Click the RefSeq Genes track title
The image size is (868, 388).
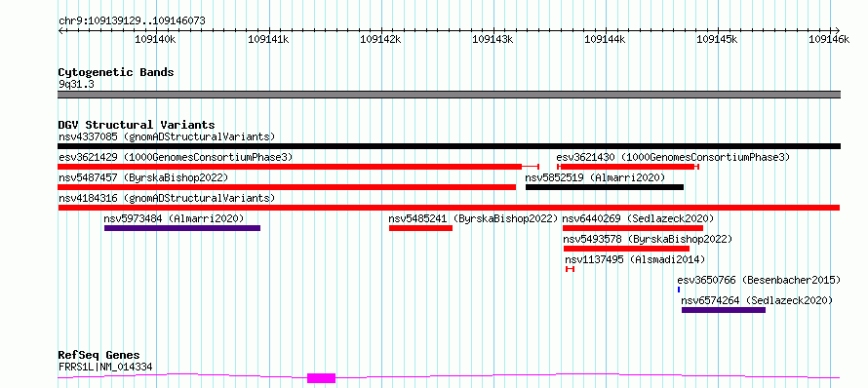(x=99, y=356)
